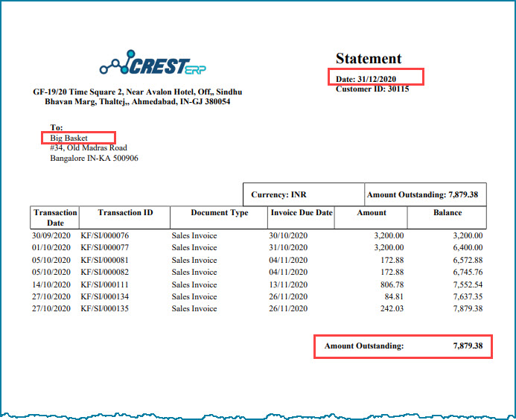Select the Big Basket customer name

69,138
